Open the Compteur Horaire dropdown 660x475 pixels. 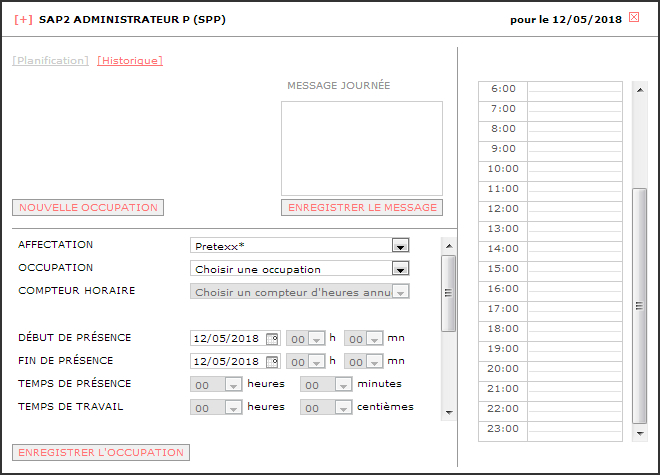point(300,291)
